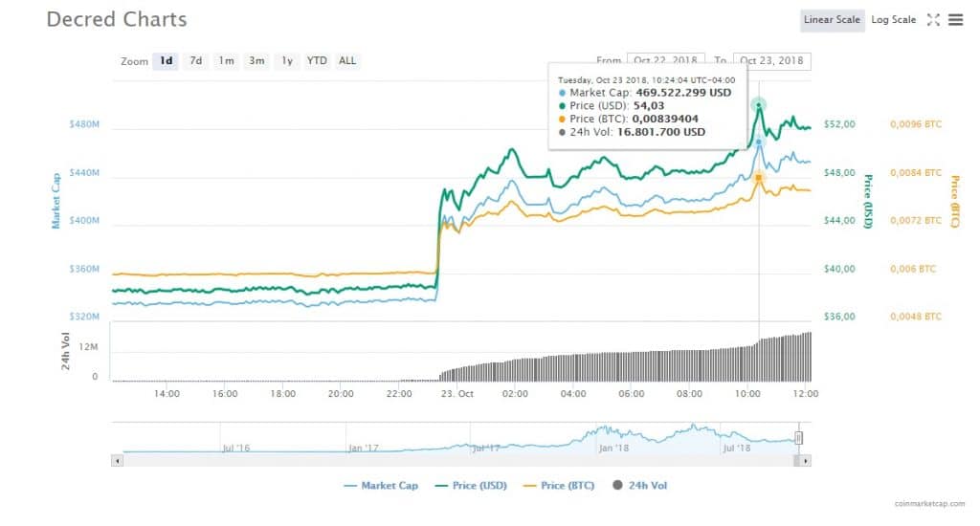Switch chart to Linear Scale
This screenshot has width=980, height=526.
832,20
